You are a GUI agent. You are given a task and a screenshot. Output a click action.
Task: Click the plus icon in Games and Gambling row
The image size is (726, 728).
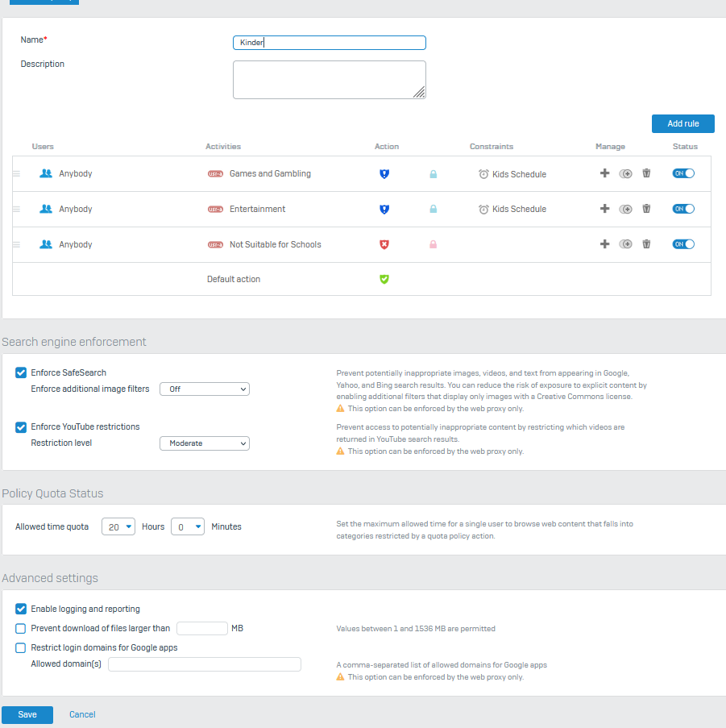point(604,173)
